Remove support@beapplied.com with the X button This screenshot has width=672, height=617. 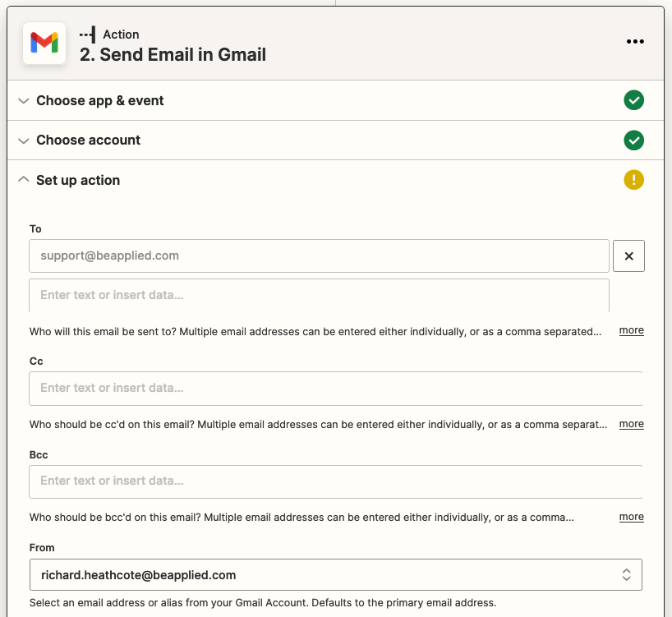coord(628,256)
